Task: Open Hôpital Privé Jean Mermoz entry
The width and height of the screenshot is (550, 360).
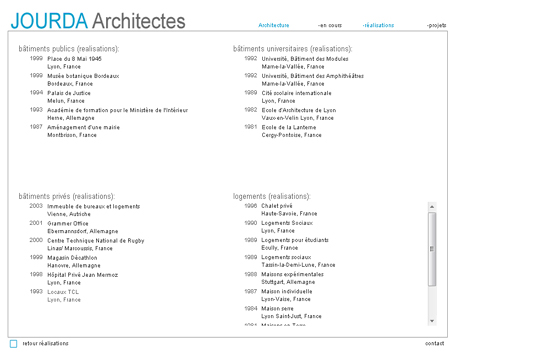Action: click(x=82, y=275)
